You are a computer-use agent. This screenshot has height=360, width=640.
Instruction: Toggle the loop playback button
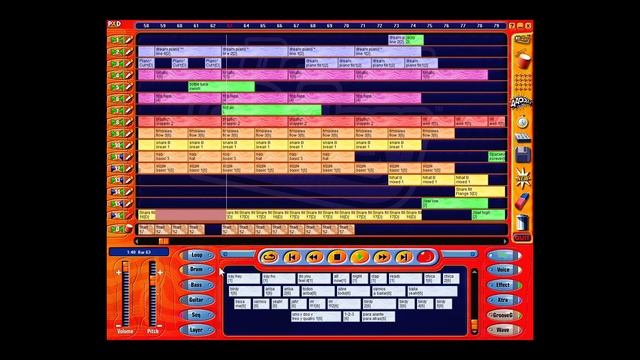pos(270,257)
